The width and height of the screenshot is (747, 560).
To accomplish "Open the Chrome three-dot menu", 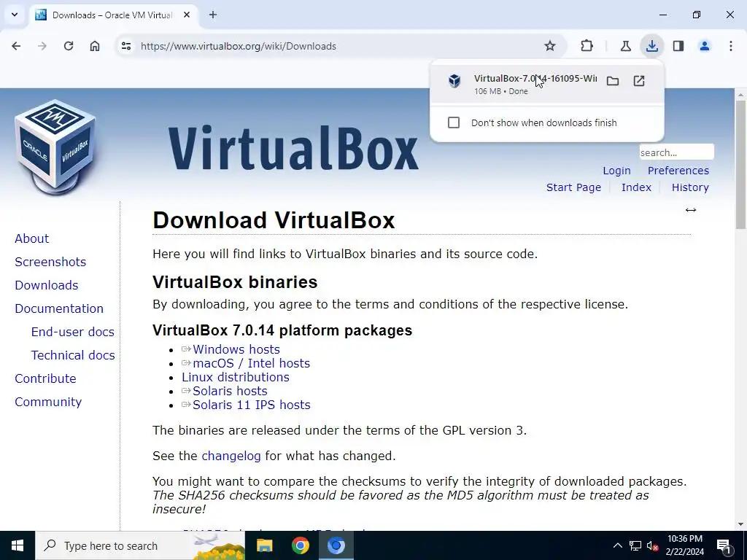I will [731, 46].
